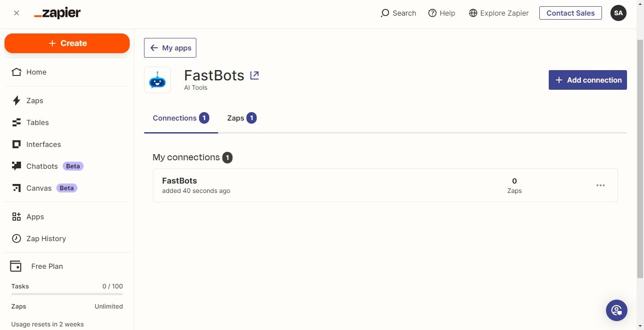This screenshot has height=330, width=644.
Task: Select the Connections tab
Action: (x=181, y=118)
